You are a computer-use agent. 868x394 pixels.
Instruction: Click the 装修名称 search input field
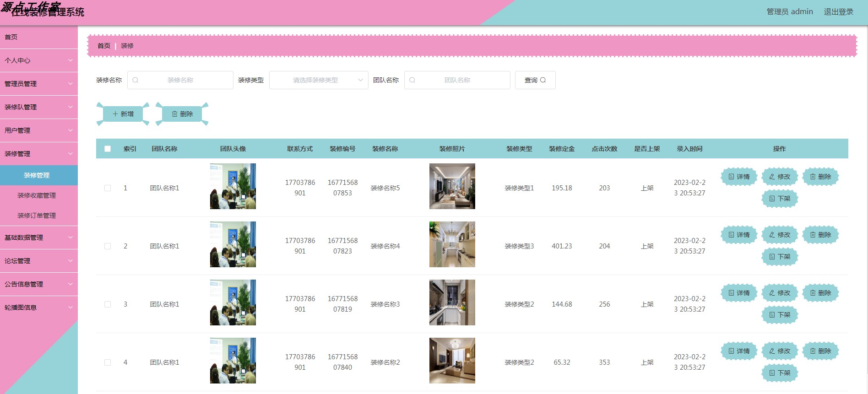tap(180, 80)
